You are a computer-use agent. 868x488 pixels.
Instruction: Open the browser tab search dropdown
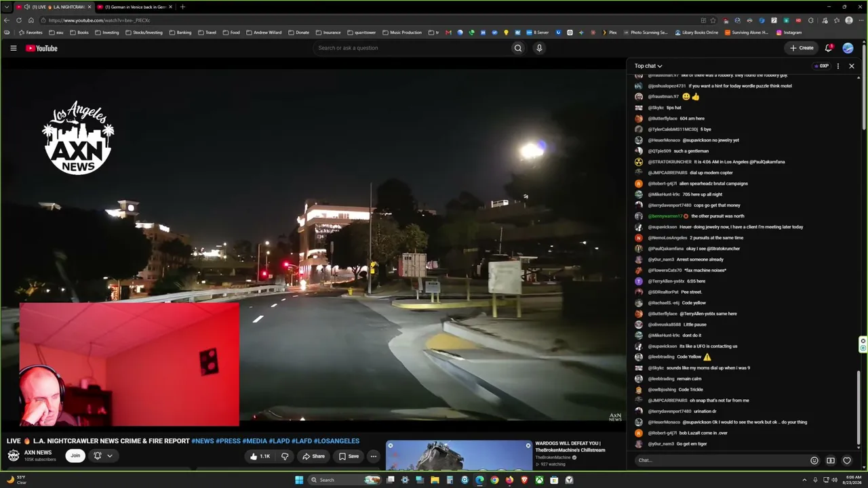tap(6, 7)
